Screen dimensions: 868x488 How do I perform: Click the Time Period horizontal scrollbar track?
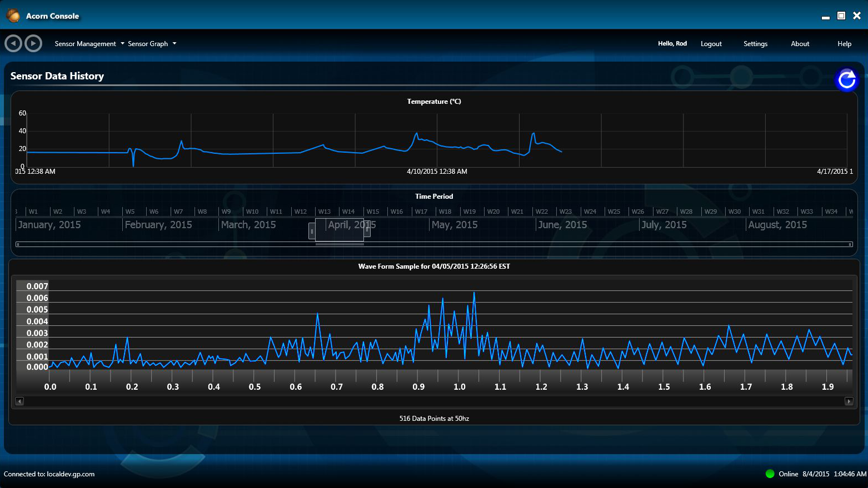click(500, 244)
